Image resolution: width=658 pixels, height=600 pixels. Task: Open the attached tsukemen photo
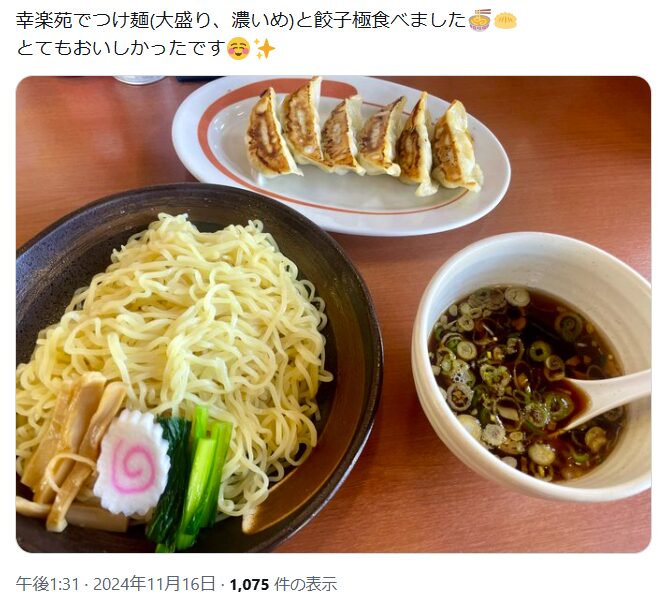click(334, 314)
